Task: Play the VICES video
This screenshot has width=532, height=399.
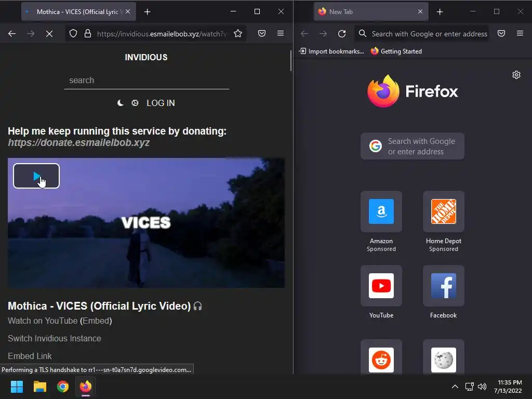Action: tap(36, 176)
